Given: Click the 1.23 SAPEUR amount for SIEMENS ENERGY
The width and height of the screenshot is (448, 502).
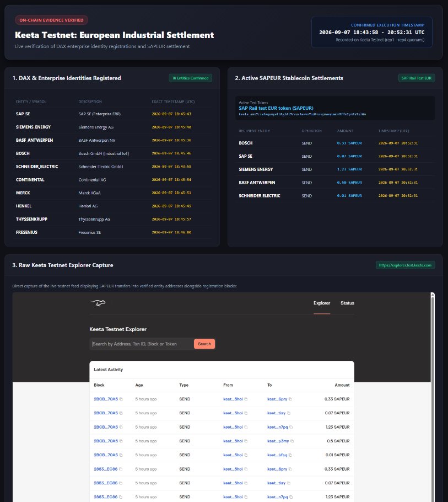Looking at the screenshot, I should 349,169.
